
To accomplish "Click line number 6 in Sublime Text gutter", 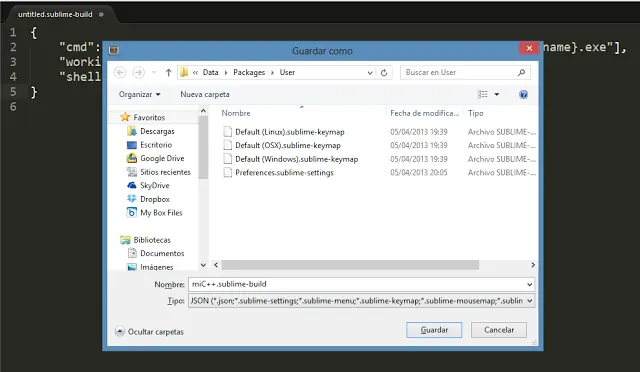I will coord(13,107).
